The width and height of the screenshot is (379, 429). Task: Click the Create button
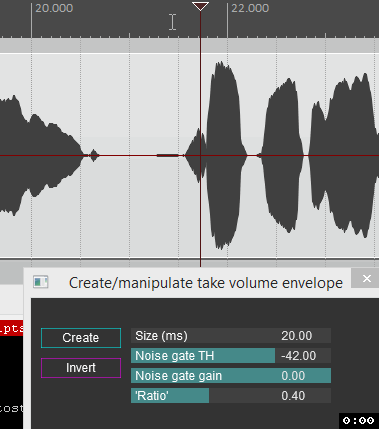[x=81, y=338]
